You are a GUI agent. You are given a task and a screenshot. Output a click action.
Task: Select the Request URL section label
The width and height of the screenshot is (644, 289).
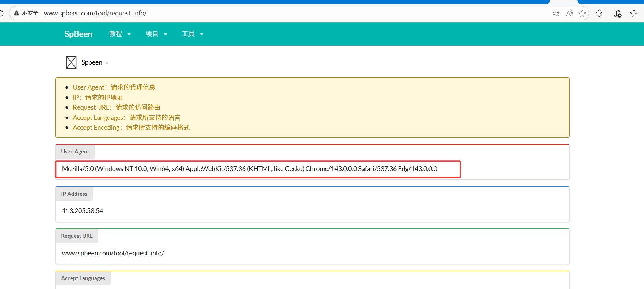(x=77, y=236)
